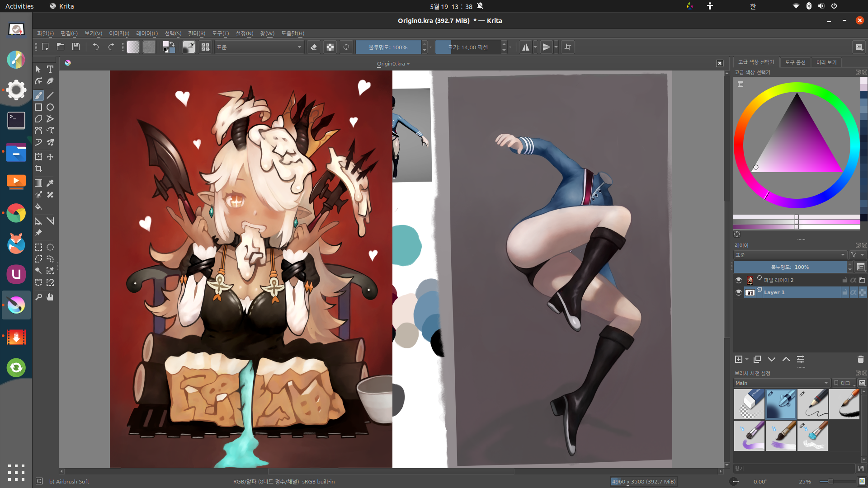The image size is (868, 488).
Task: Open layer blending mode 표준 dropdown
Action: 789,255
